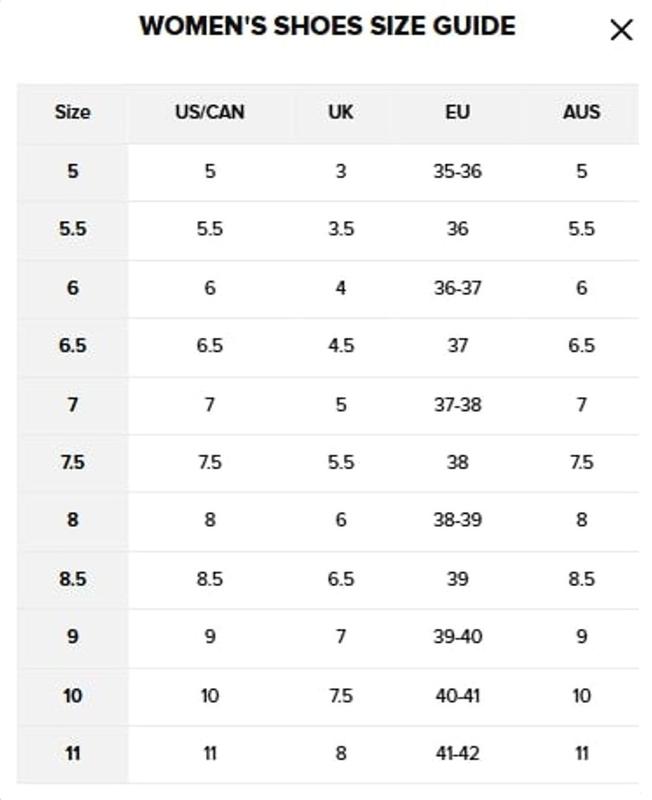Select the UK column header

coord(341,112)
